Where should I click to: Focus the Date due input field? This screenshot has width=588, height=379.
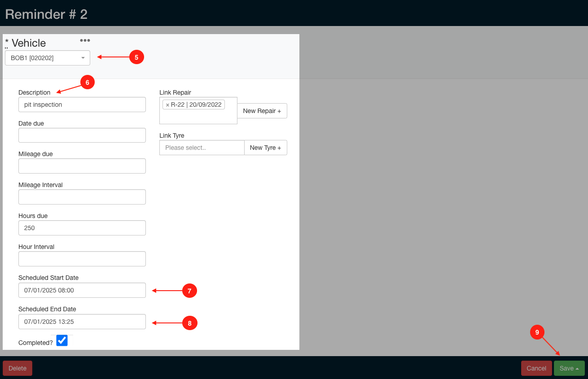pos(82,135)
